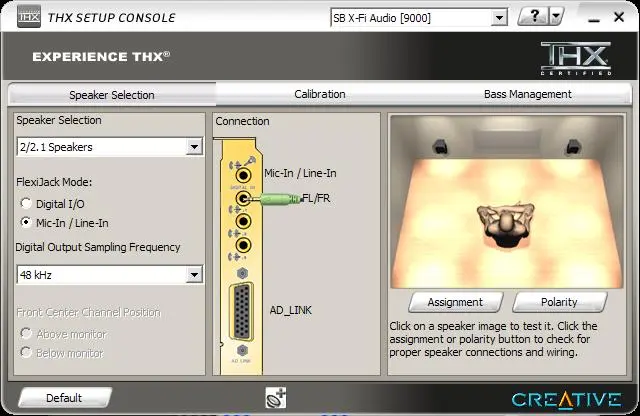Test the front right speaker image

pos(573,147)
